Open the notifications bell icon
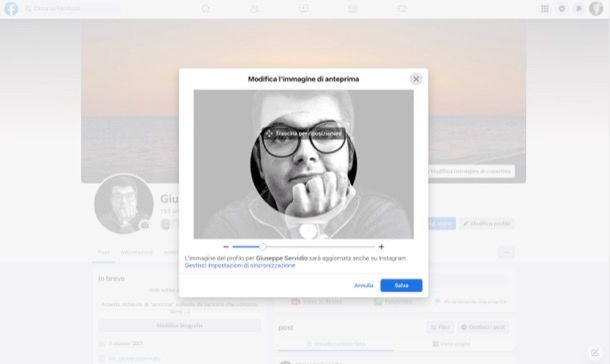610x364 pixels. tap(579, 9)
